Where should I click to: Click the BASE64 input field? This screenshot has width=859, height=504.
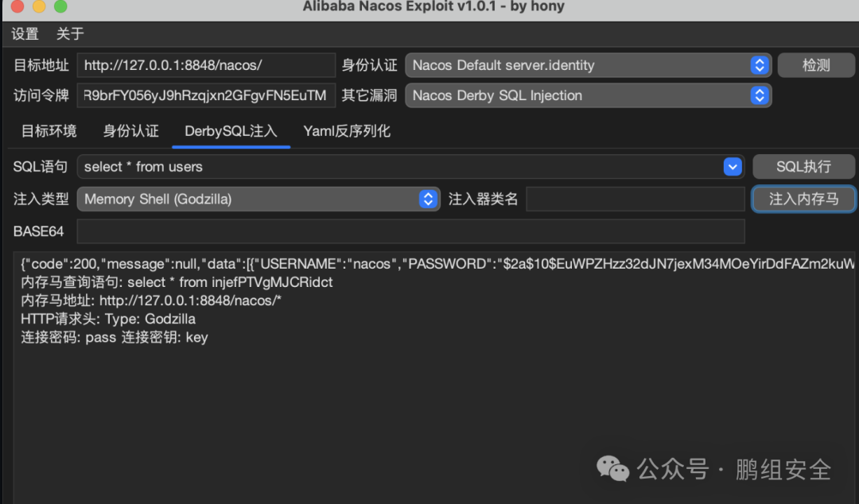(x=411, y=231)
